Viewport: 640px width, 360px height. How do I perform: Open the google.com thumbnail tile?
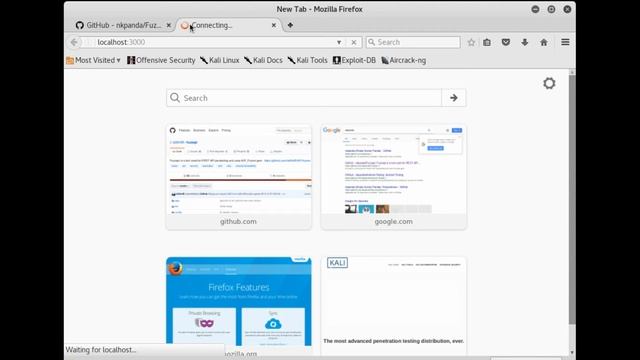point(393,177)
